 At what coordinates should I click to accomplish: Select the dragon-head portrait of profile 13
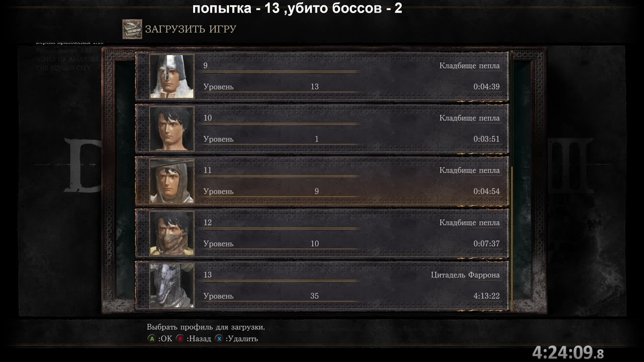pos(171,286)
